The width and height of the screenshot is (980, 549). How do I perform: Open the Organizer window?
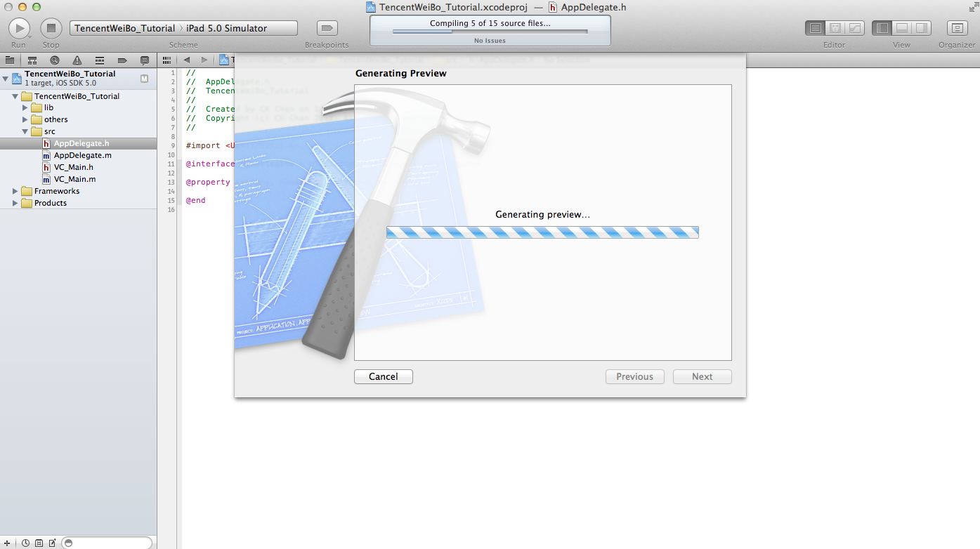957,28
